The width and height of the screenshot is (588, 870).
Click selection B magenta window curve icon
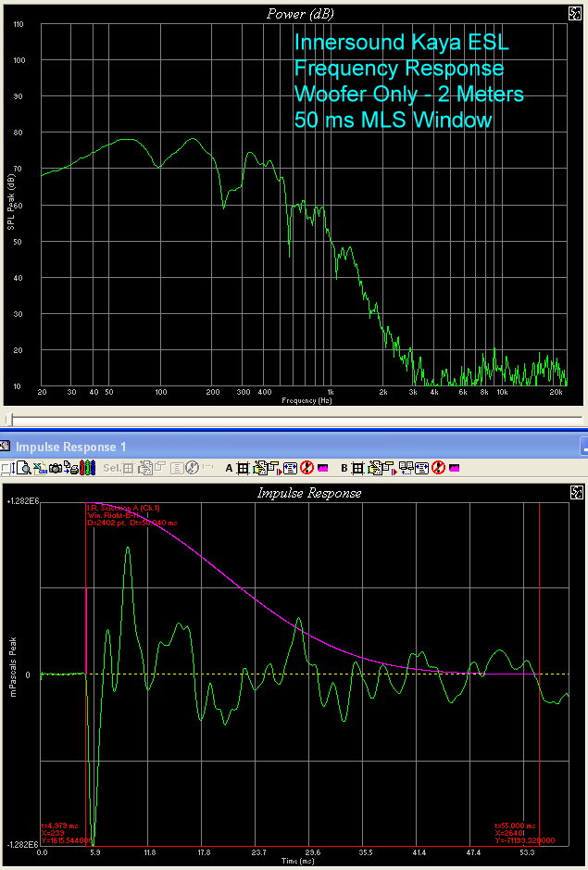pyautogui.click(x=455, y=468)
